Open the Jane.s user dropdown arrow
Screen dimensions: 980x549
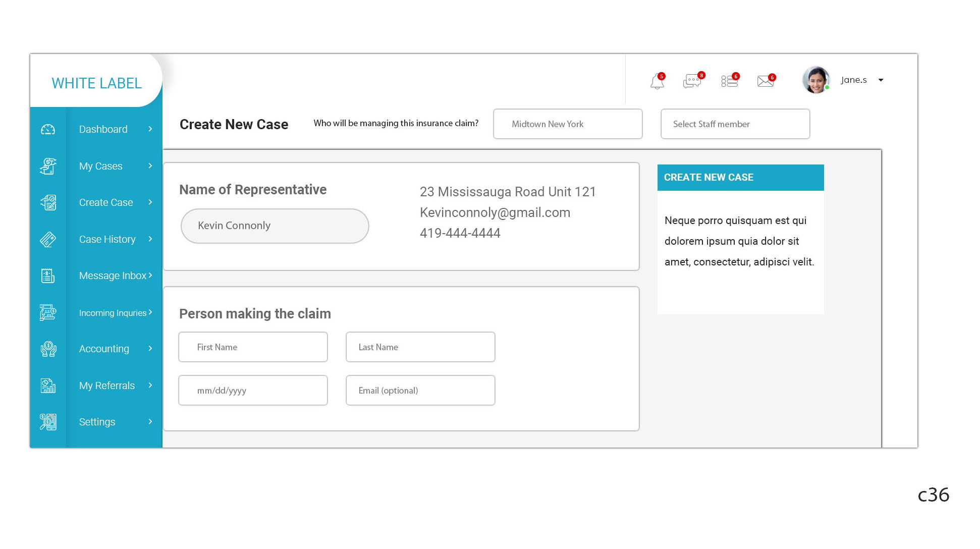[881, 80]
